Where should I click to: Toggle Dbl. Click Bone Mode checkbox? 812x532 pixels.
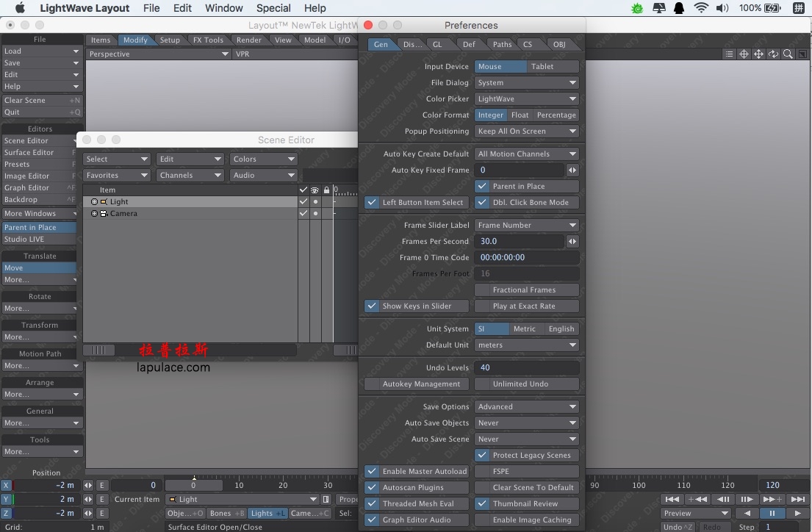tap(527, 203)
